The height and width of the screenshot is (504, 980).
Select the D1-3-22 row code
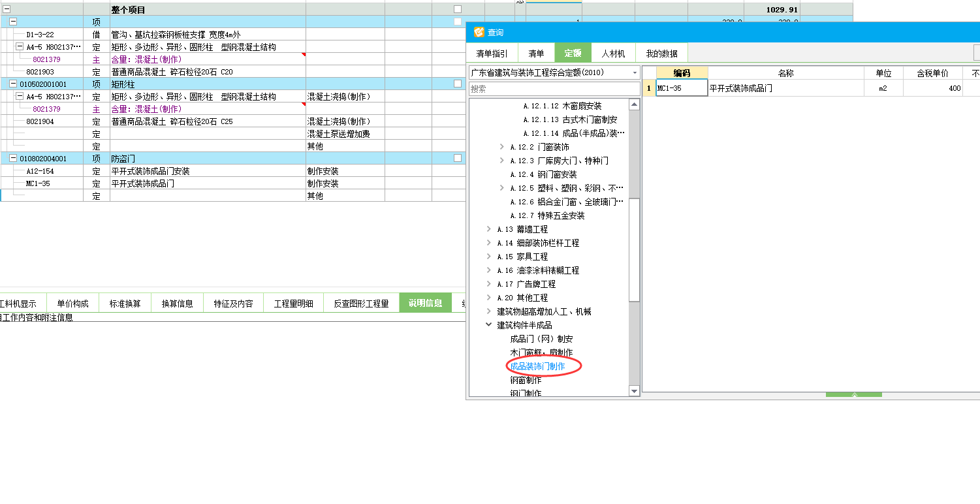40,35
